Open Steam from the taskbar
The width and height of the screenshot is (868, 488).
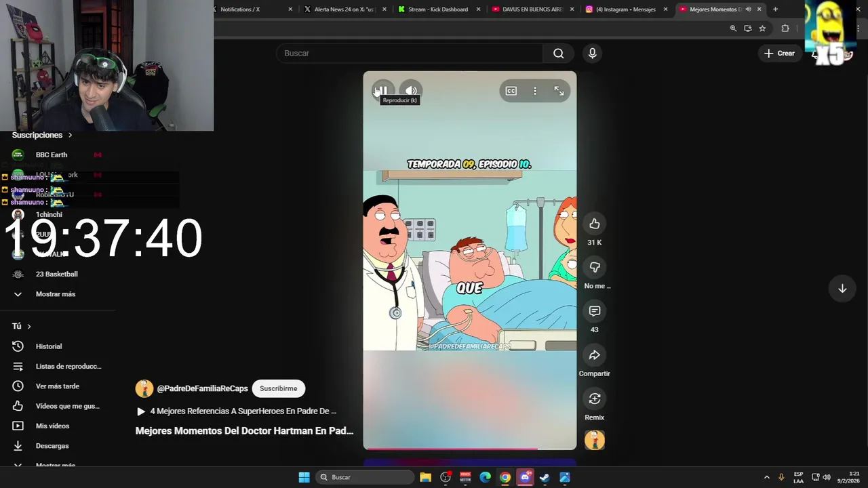coord(545,477)
